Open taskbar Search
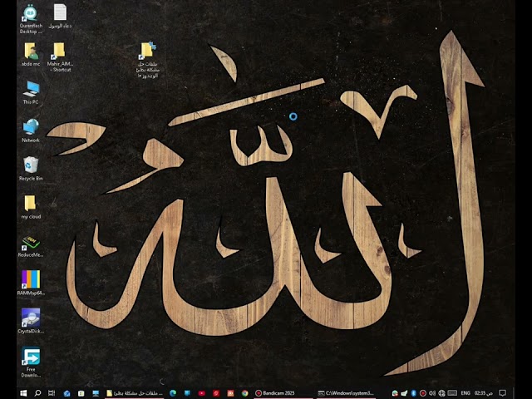This screenshot has height=399, width=532. (x=37, y=393)
